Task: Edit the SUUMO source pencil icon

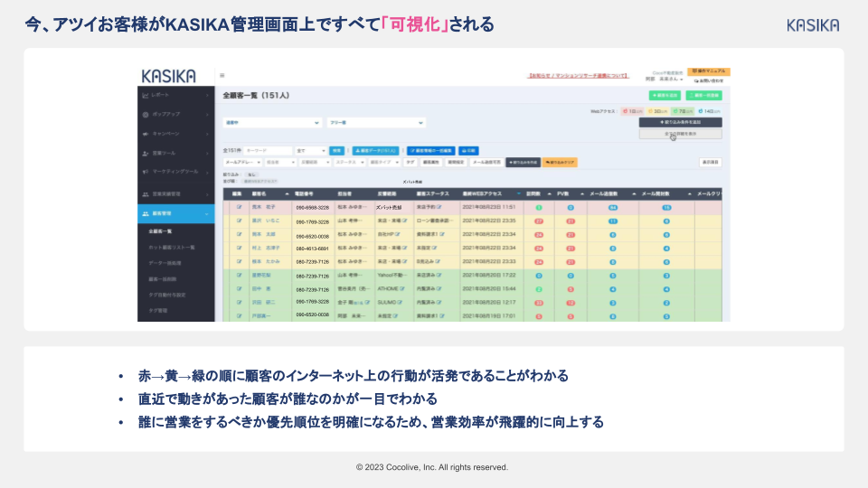Action: tap(400, 303)
